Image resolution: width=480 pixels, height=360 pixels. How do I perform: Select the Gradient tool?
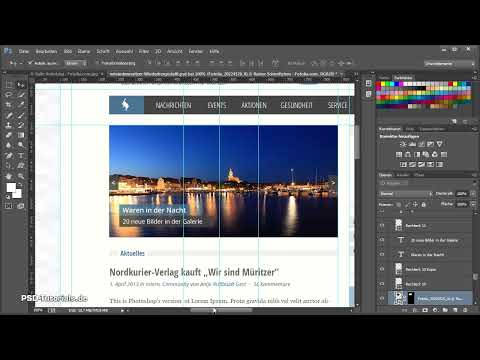coord(21,135)
